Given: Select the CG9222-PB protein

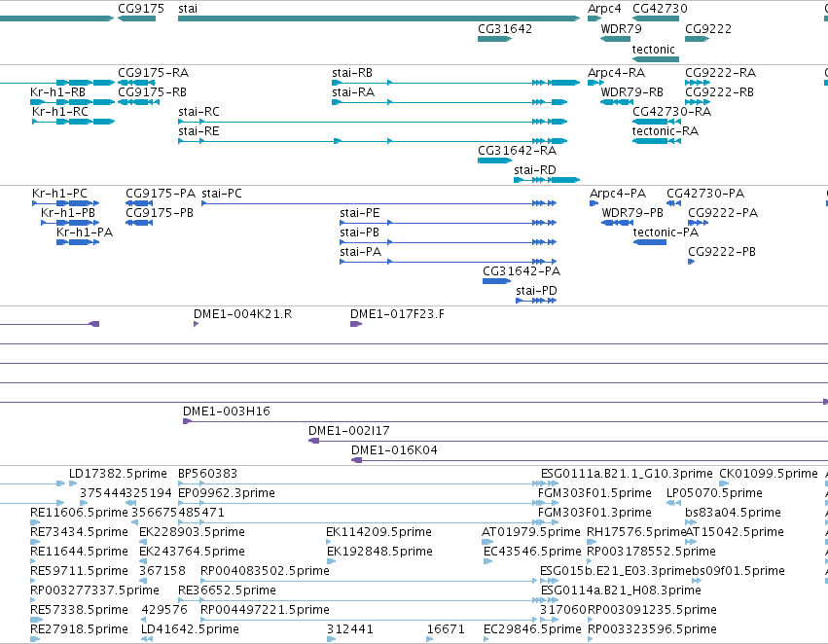Looking at the screenshot, I should pos(691,262).
